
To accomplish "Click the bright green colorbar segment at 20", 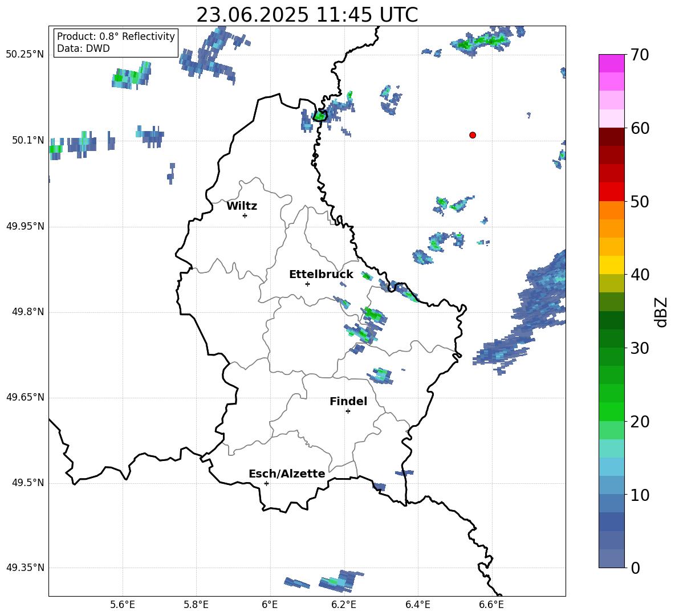I will click(x=611, y=411).
